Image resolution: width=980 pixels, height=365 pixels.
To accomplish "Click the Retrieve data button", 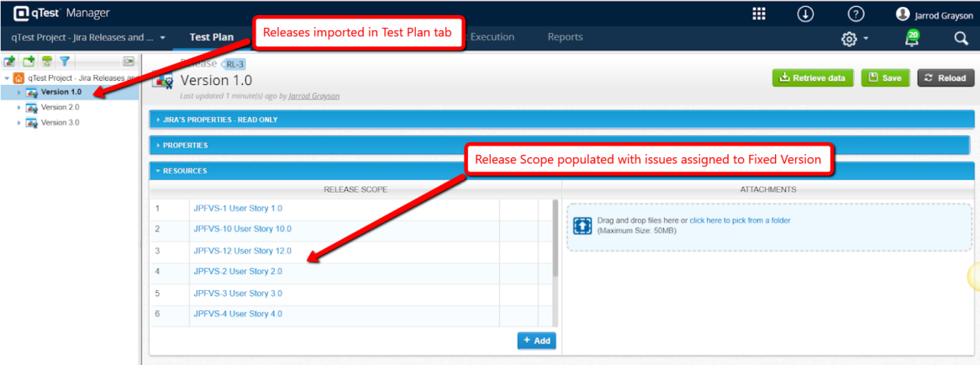I will pyautogui.click(x=813, y=78).
